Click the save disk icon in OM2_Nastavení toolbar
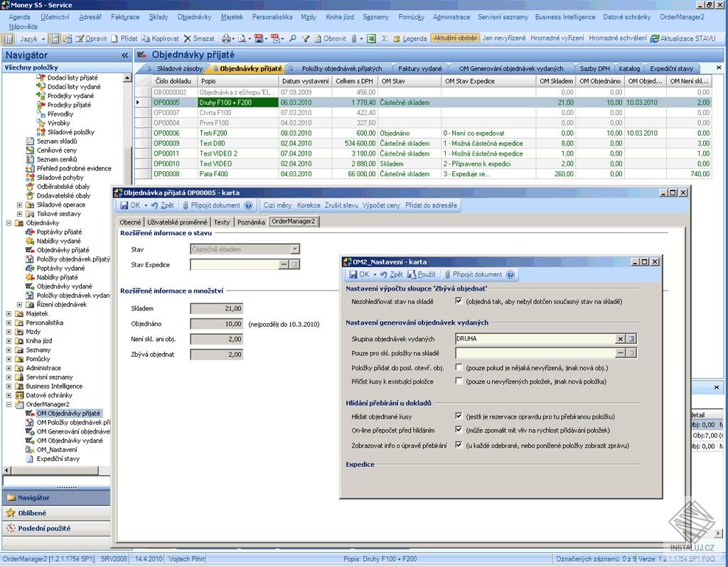 pos(353,274)
